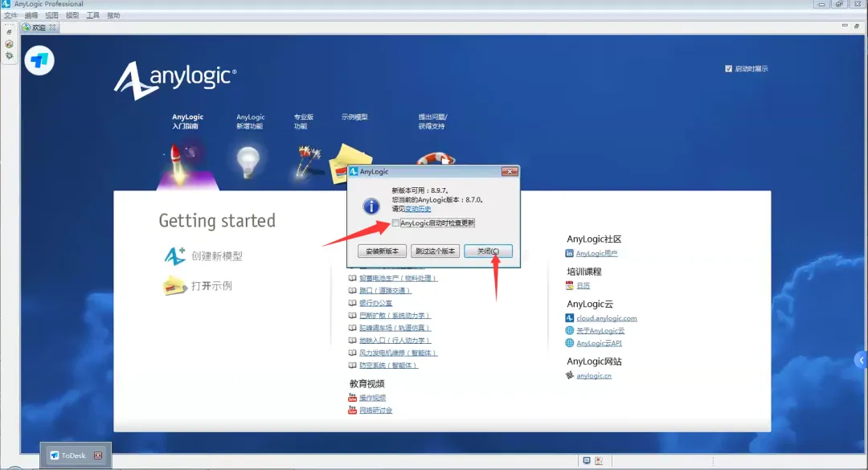The height and width of the screenshot is (470, 868).
Task: Click the book icon beside 银行办公室
Action: click(352, 303)
